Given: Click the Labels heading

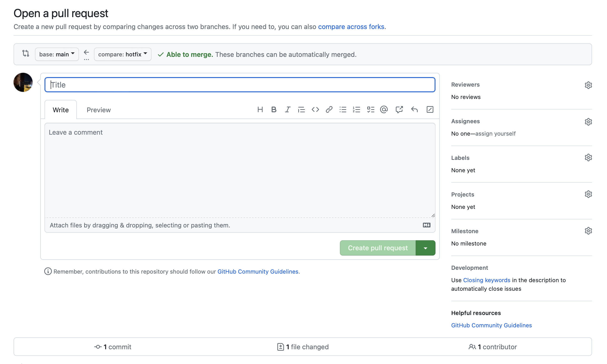Looking at the screenshot, I should 460,158.
